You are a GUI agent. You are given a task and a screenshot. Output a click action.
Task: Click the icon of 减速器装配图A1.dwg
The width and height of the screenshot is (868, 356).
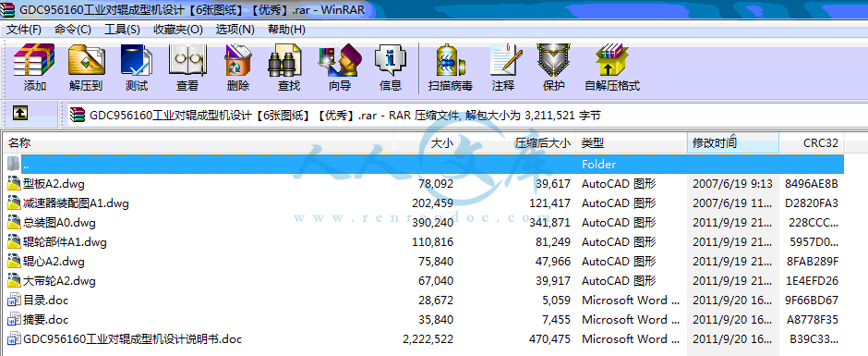pos(14,203)
